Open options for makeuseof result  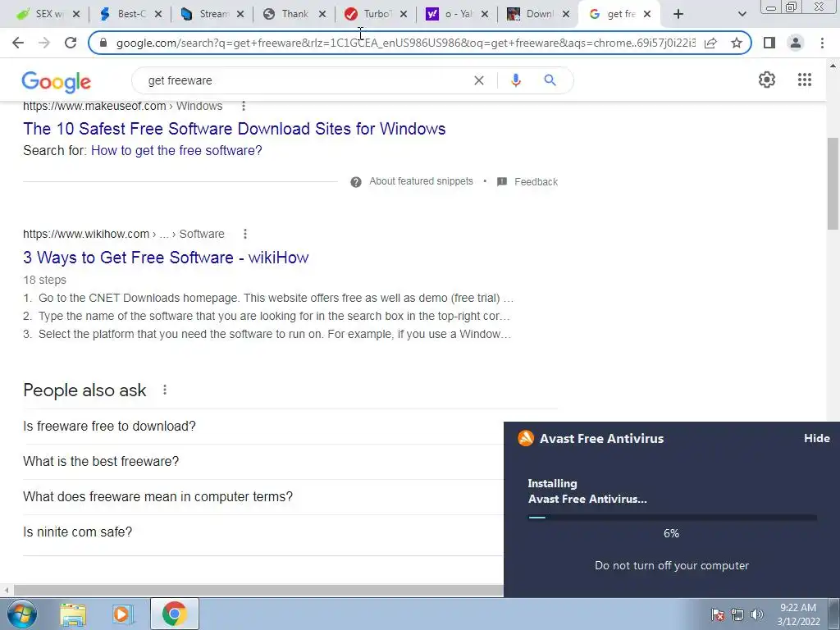coord(244,106)
